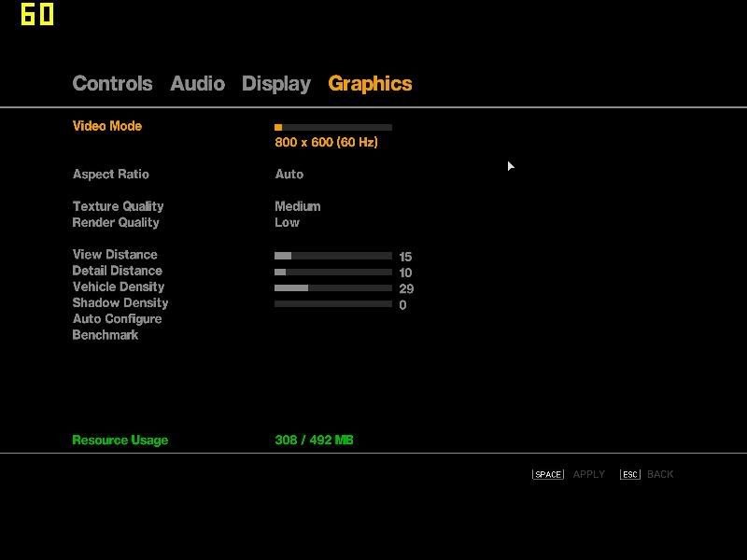The image size is (747, 560).
Task: Select the Render Quality label
Action: click(x=116, y=222)
